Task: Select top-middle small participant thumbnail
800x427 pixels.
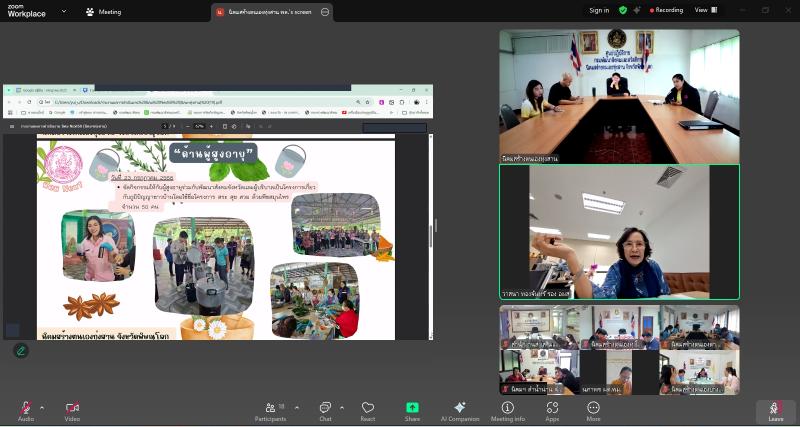Action: [619, 328]
